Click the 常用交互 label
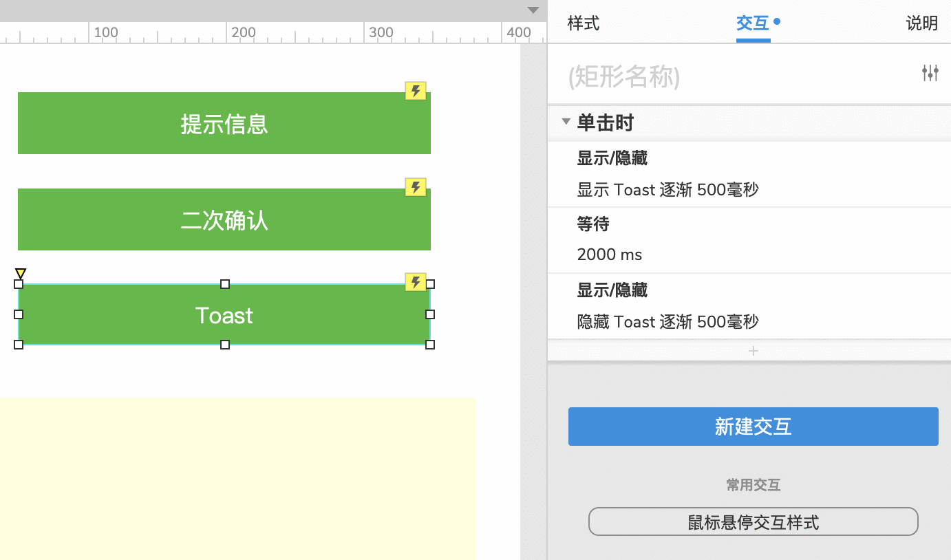 tap(754, 485)
